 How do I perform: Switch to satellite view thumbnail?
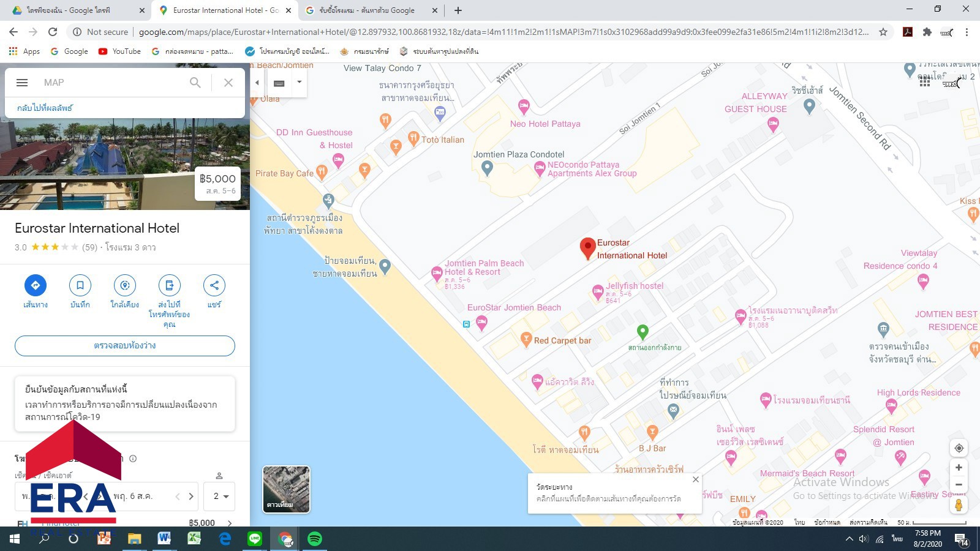point(286,489)
